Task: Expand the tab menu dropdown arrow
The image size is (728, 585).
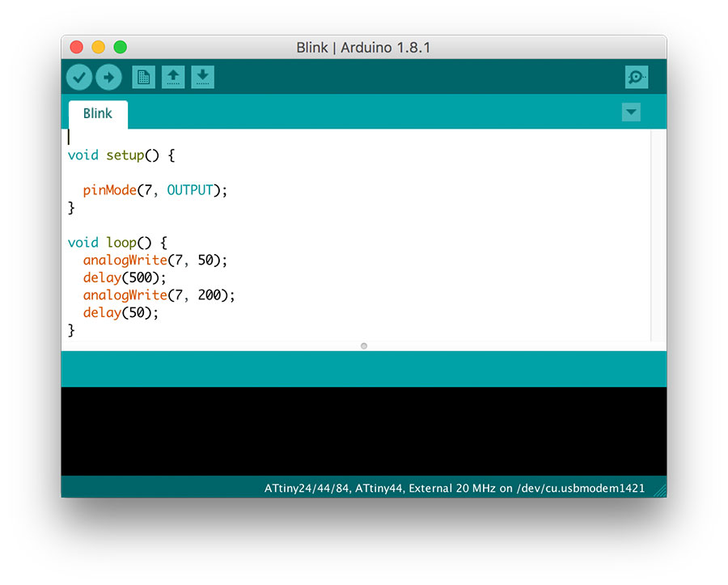Action: 631,112
